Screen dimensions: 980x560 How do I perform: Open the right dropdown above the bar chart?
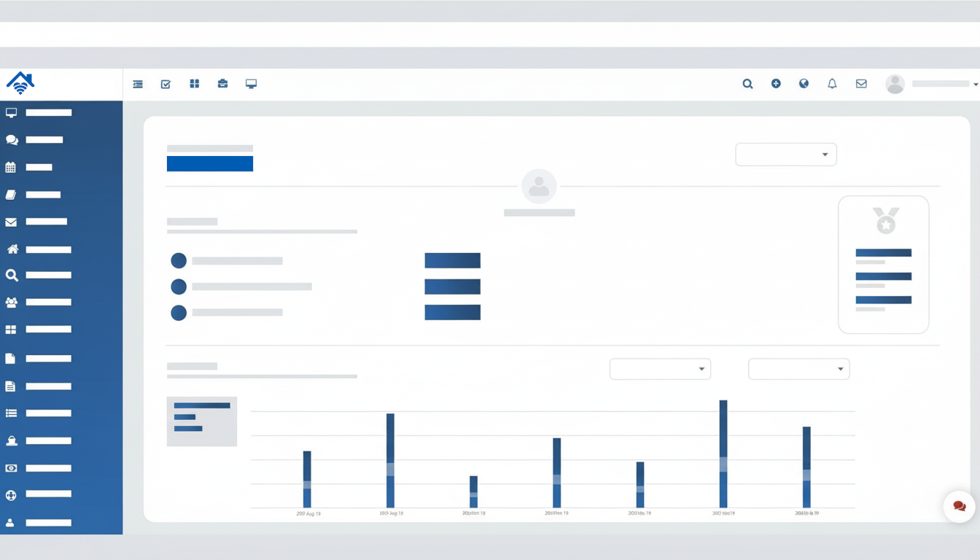(798, 369)
